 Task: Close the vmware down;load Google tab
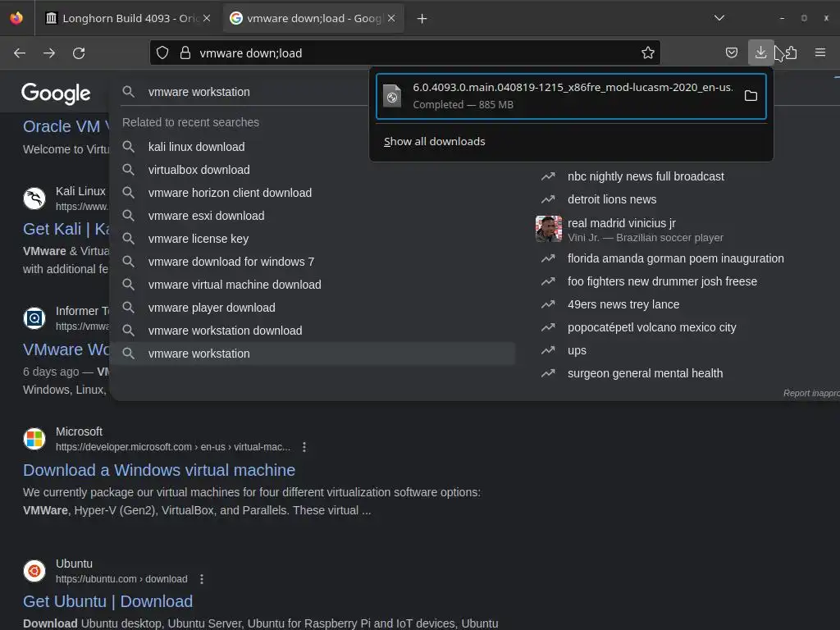click(391, 18)
